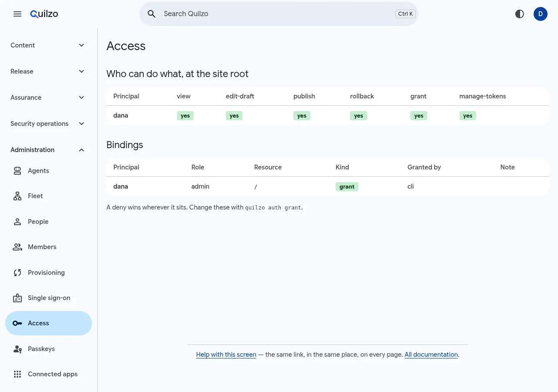
Task: Expand the Release section
Action: (x=48, y=71)
